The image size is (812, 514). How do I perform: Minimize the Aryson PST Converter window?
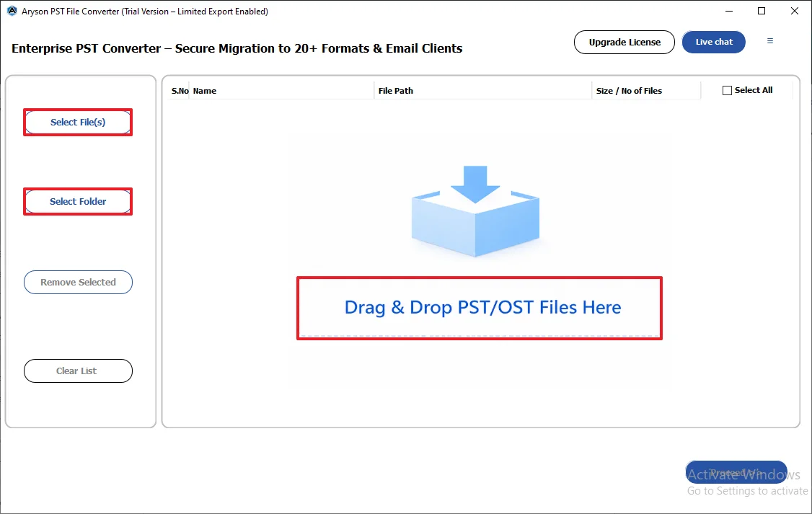(728, 11)
